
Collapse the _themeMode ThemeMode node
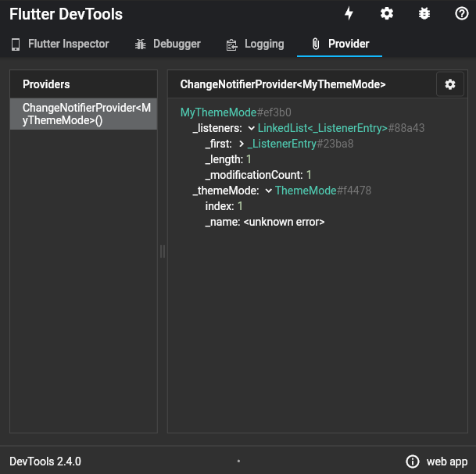[268, 191]
